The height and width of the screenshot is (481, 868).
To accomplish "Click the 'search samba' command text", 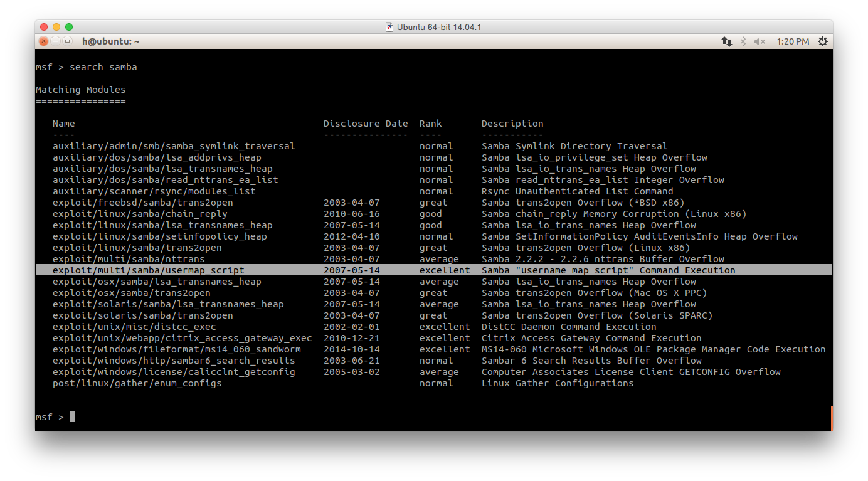I will pyautogui.click(x=103, y=67).
